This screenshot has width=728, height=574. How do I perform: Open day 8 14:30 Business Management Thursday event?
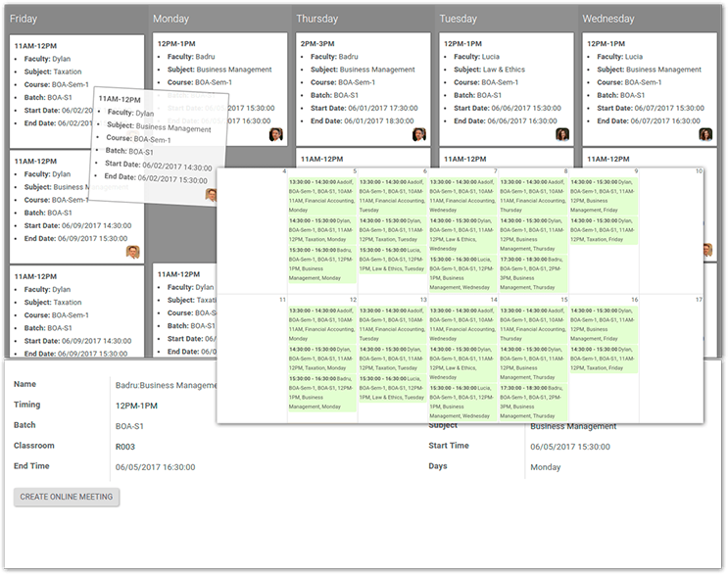click(533, 235)
